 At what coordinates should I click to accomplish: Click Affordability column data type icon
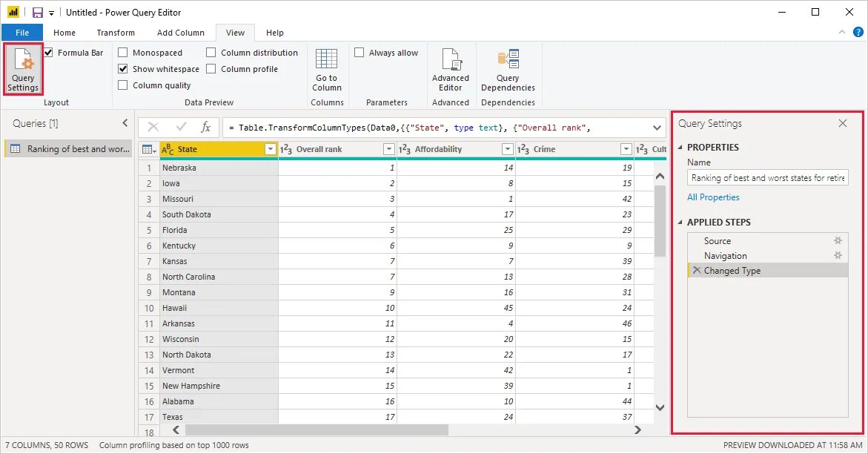[x=405, y=149]
